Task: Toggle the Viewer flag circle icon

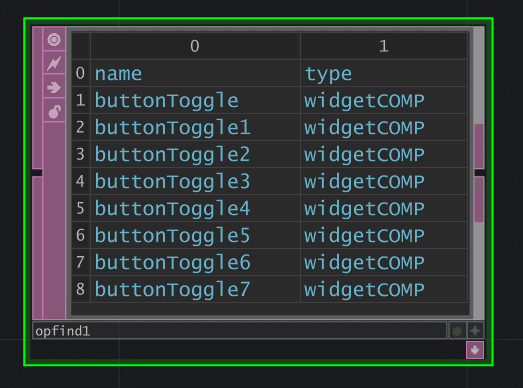Action: 54,39
